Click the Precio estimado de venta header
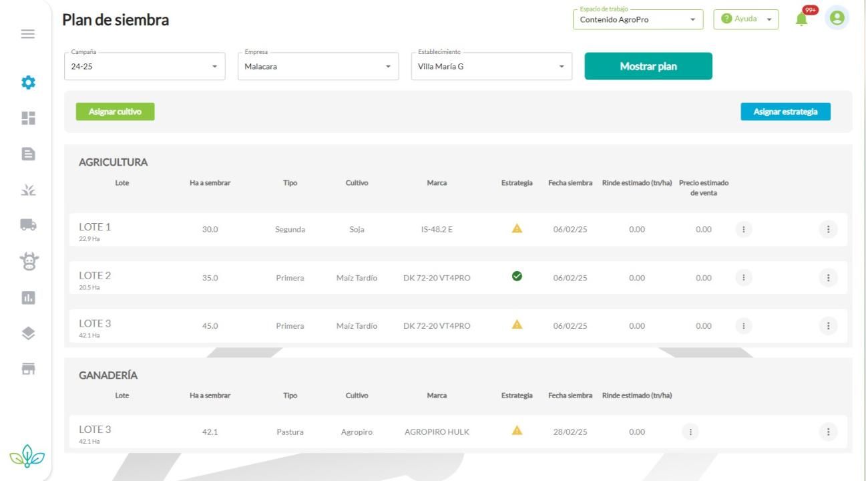Screen dimensions: 868x481 704,188
